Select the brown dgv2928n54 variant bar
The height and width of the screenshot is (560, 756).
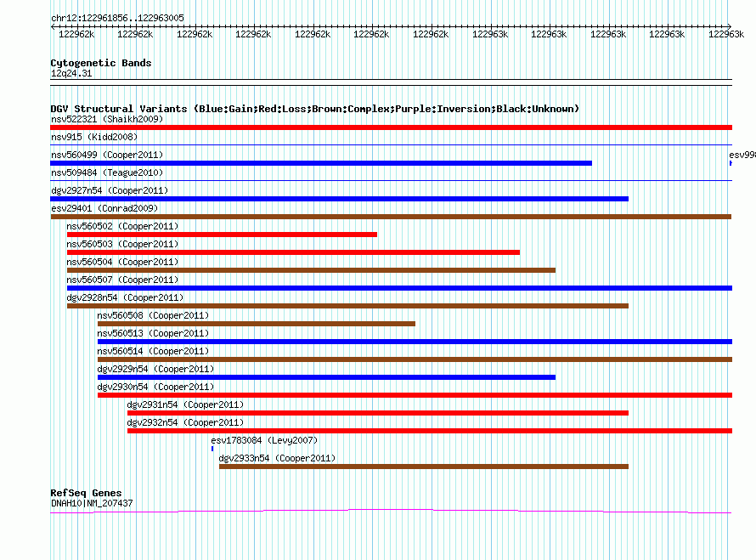click(x=347, y=306)
